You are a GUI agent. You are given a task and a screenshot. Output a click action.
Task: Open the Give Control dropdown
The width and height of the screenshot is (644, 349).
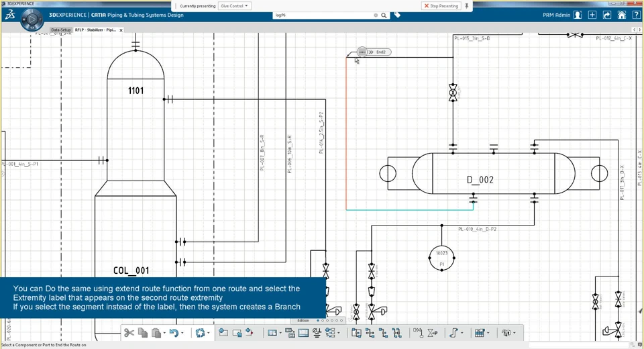[x=235, y=6]
